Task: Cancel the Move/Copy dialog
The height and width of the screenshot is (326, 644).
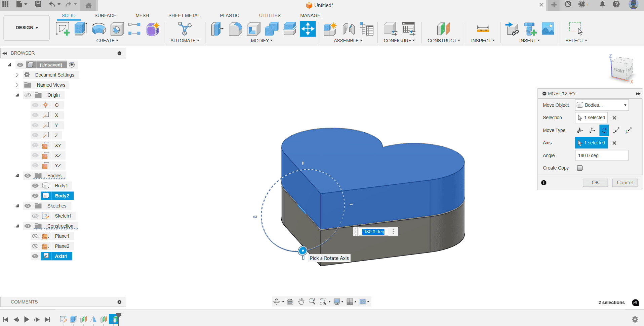Action: (625, 183)
